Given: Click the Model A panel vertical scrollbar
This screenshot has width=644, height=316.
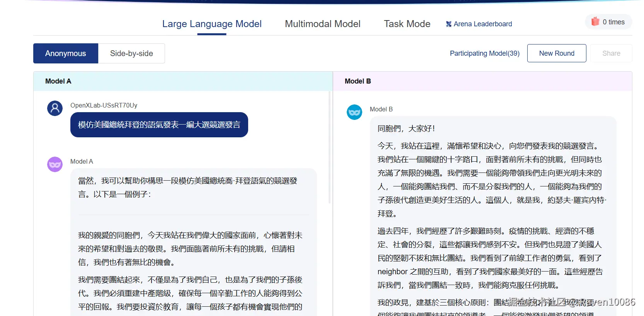Looking at the screenshot, I should (330, 147).
